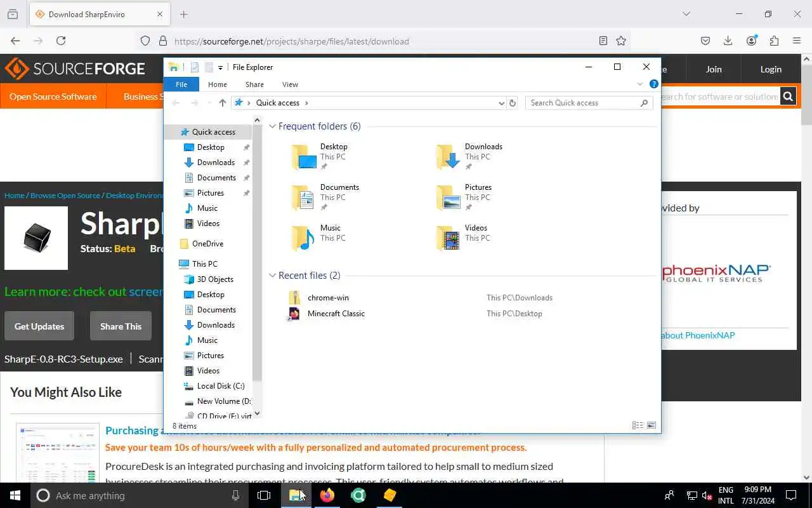812x508 pixels.
Task: Click the Explorer forward navigation arrow
Action: pyautogui.click(x=195, y=103)
